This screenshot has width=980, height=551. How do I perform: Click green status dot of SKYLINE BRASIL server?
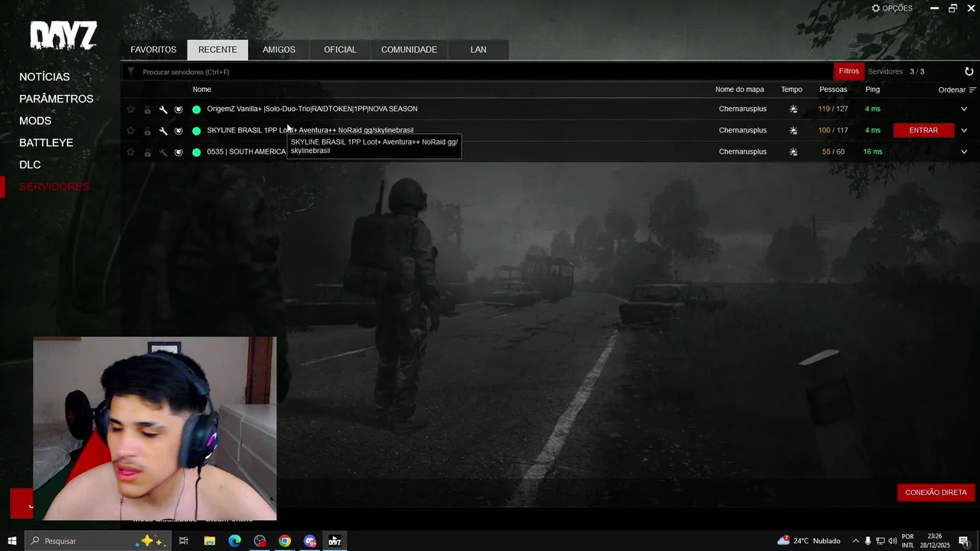click(196, 131)
